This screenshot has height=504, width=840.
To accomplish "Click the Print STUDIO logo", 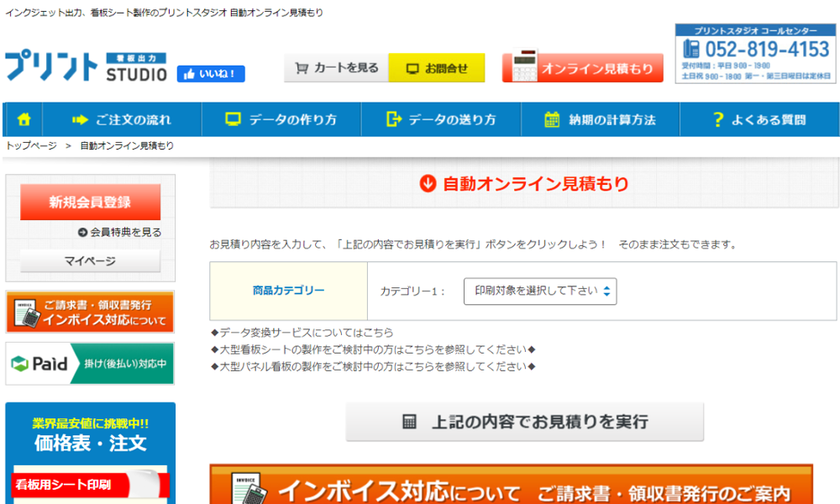I will (87, 66).
